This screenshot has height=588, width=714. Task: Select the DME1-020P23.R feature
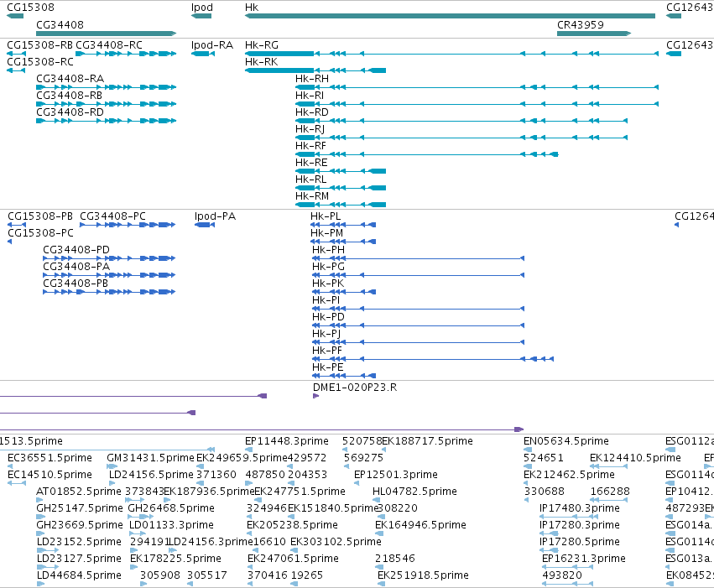(x=316, y=396)
